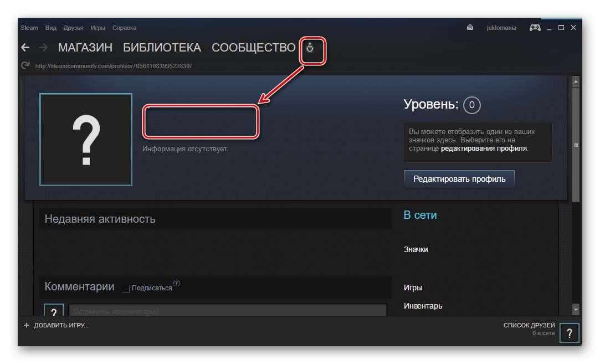Click the vertical scrollbar thumb
The width and height of the screenshot is (600, 364).
(x=576, y=145)
